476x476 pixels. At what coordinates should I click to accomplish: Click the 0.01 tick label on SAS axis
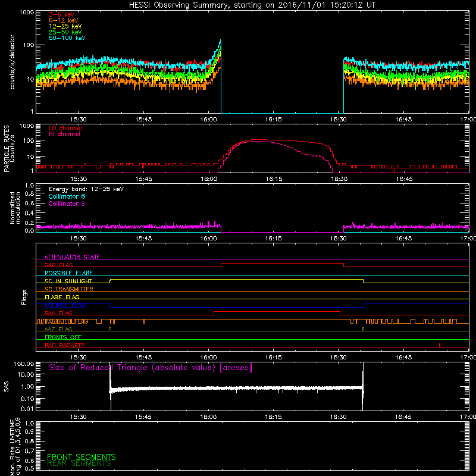coord(27,409)
